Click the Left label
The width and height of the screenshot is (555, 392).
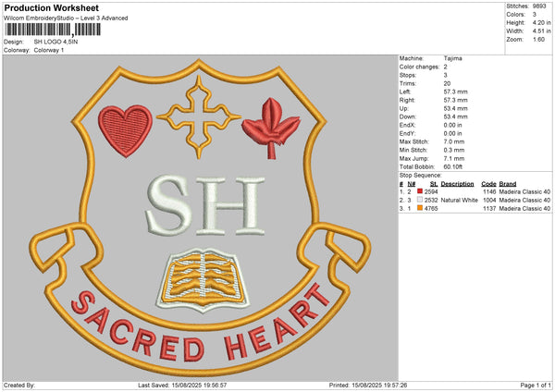pyautogui.click(x=404, y=92)
